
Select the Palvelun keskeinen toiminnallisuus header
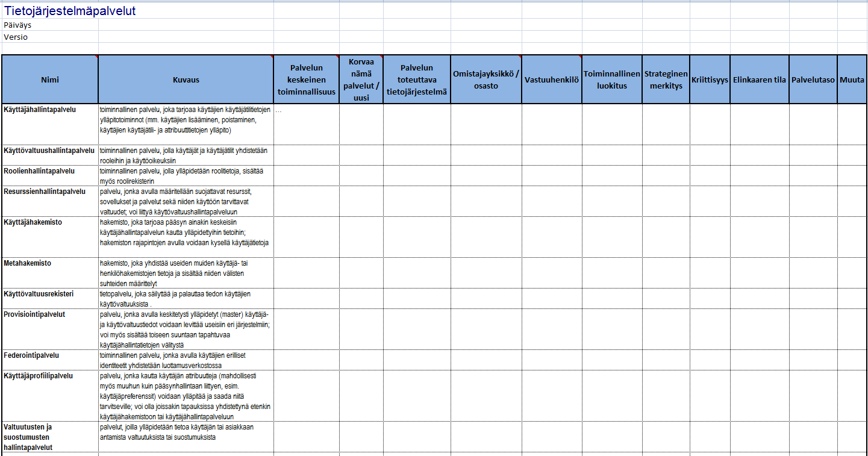(307, 80)
